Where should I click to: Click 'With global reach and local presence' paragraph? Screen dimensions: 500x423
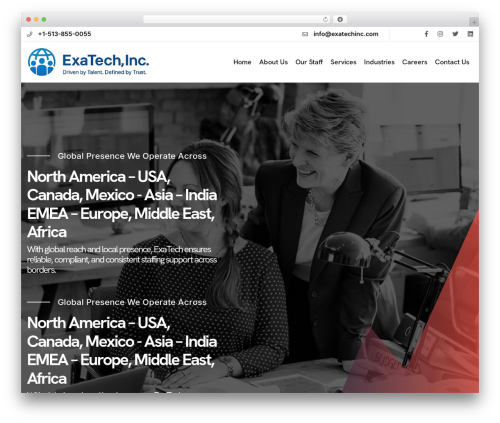(122, 259)
